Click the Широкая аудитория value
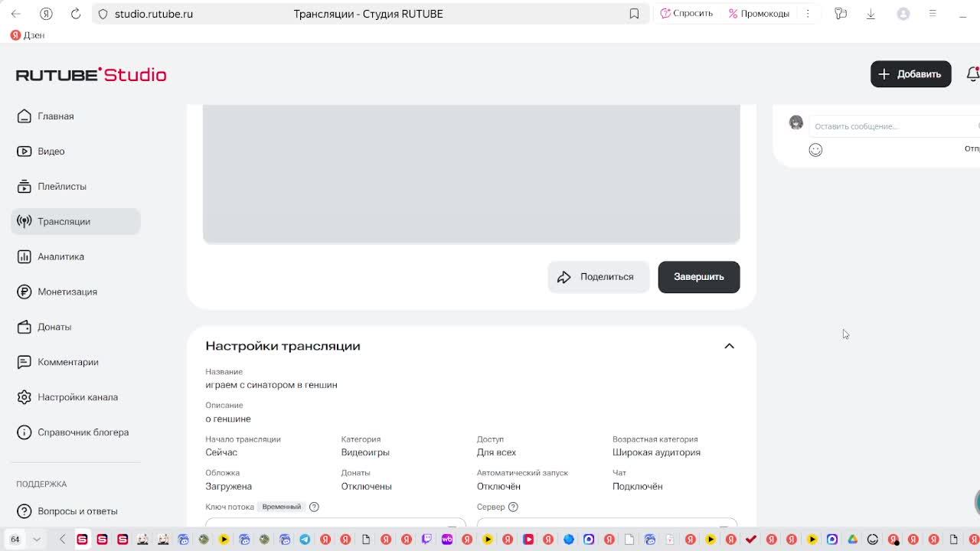The width and height of the screenshot is (980, 551). 656,452
